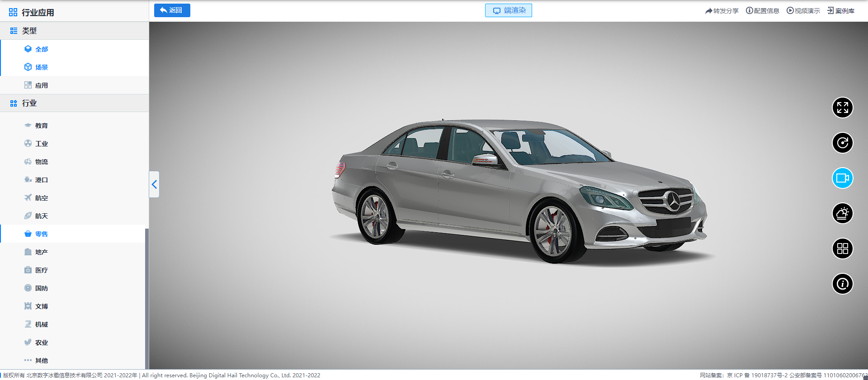Choose the 医疗 medical category

pos(72,270)
